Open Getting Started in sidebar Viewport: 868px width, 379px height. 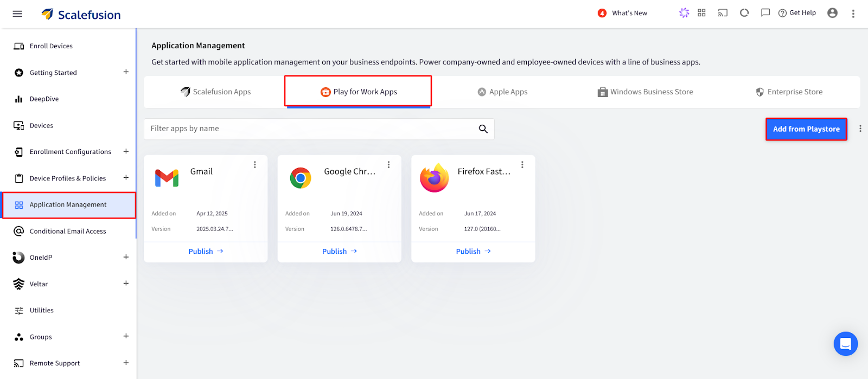(x=53, y=73)
